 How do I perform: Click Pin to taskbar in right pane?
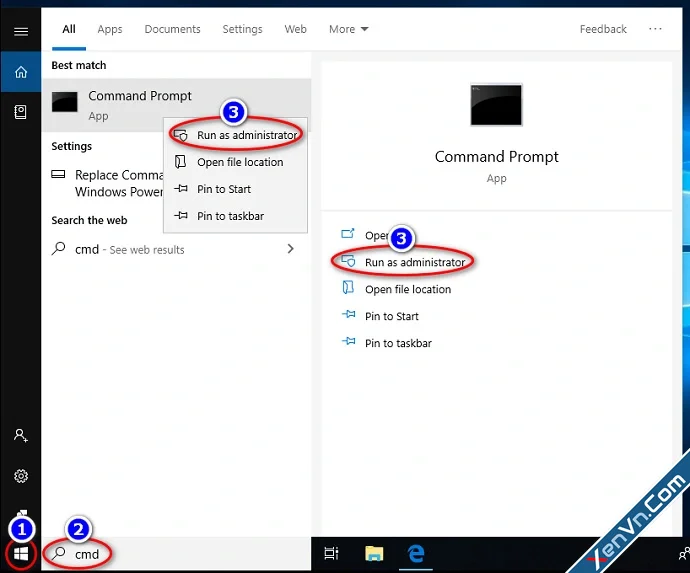point(387,343)
